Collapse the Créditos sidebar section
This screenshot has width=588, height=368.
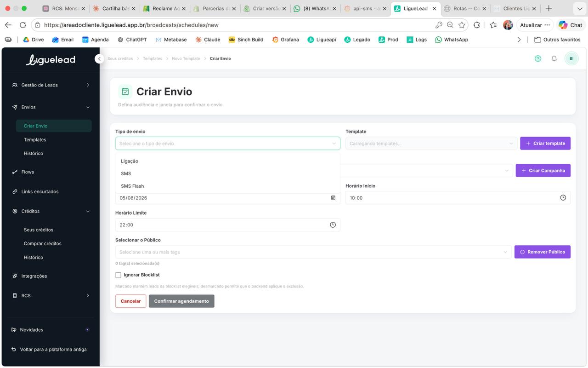pos(51,211)
